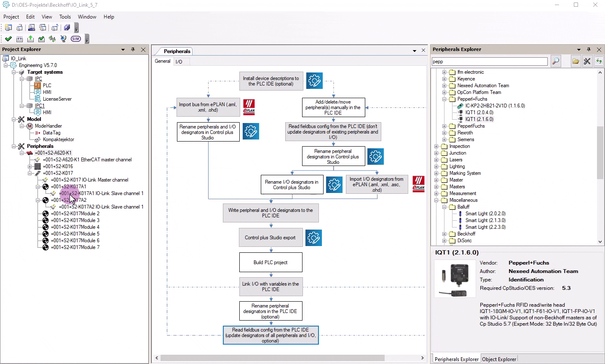The width and height of the screenshot is (605, 364).
Task: Open the Tools menu
Action: tap(65, 17)
